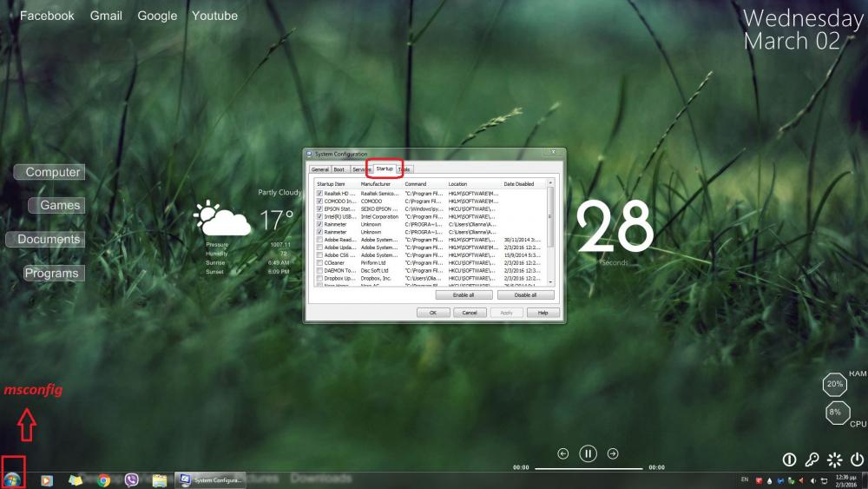Click the previous track arrow in player

point(563,454)
